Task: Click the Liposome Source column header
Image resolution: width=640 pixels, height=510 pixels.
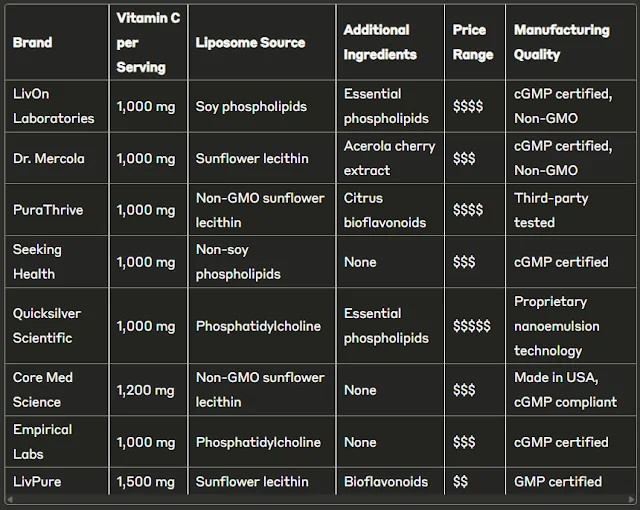Action: point(262,42)
